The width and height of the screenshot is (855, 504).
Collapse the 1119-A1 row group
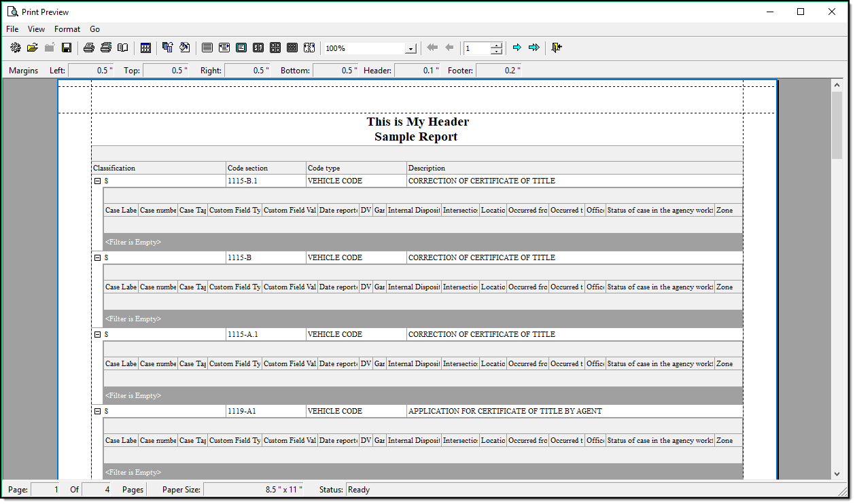(97, 412)
